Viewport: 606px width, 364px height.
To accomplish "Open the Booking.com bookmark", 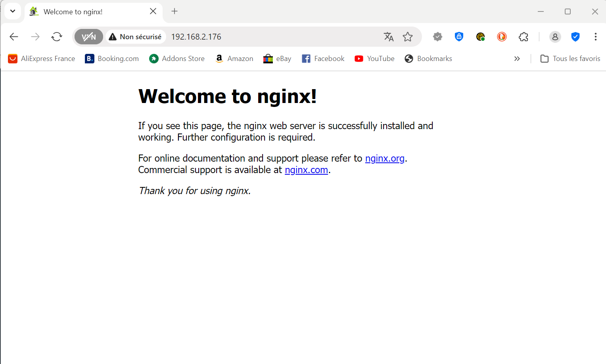I will tap(112, 59).
